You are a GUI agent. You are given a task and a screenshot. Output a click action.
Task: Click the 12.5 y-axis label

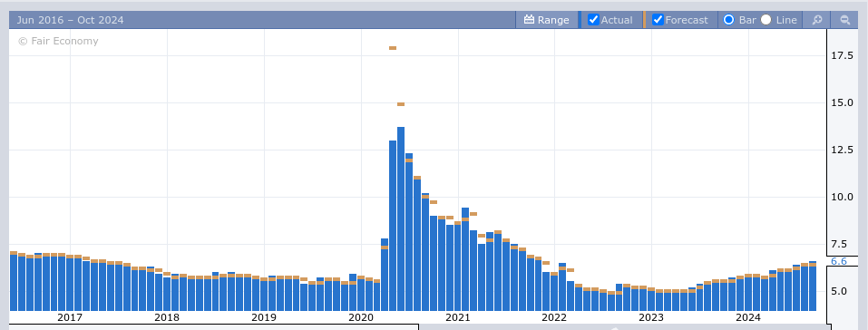[x=842, y=150]
